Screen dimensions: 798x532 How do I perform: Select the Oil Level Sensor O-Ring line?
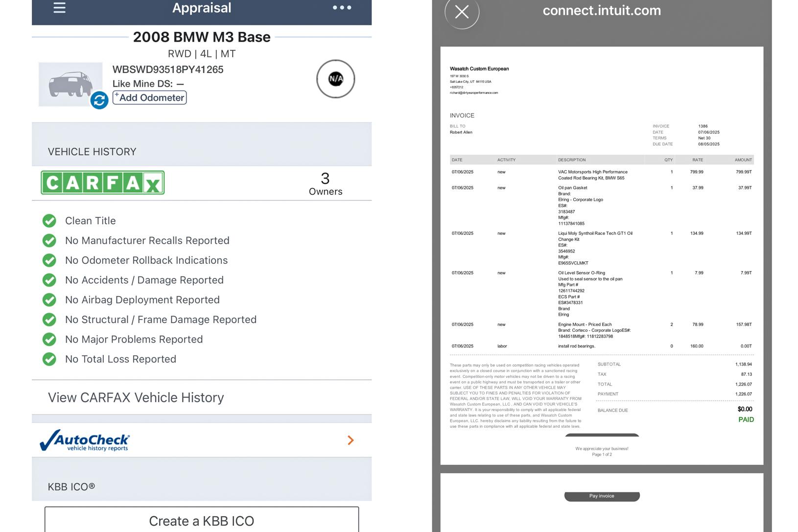pyautogui.click(x=602, y=294)
